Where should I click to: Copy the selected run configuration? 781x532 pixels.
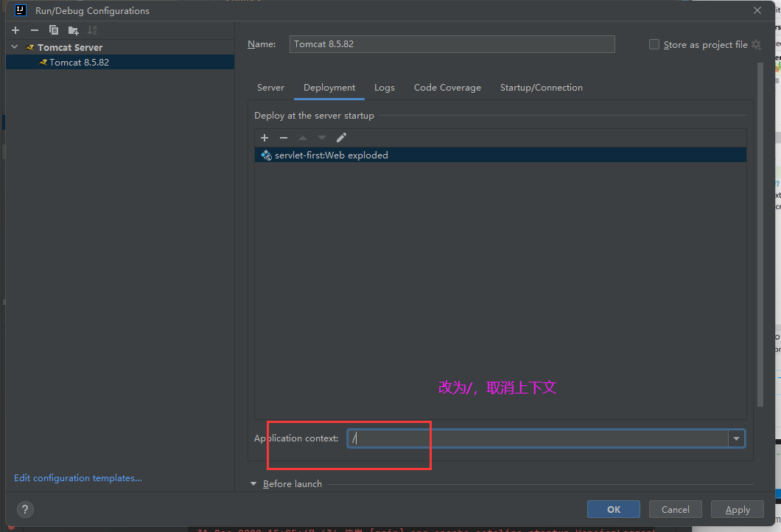(x=54, y=30)
